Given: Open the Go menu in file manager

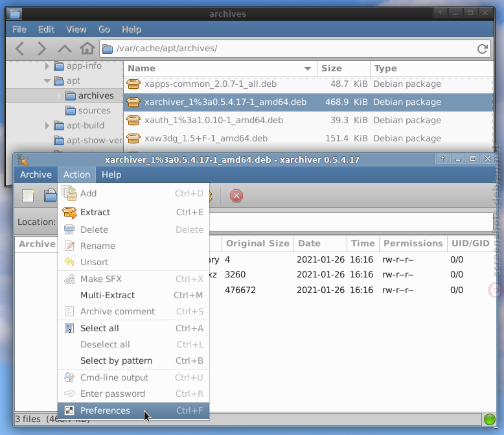Looking at the screenshot, I should click(x=104, y=29).
